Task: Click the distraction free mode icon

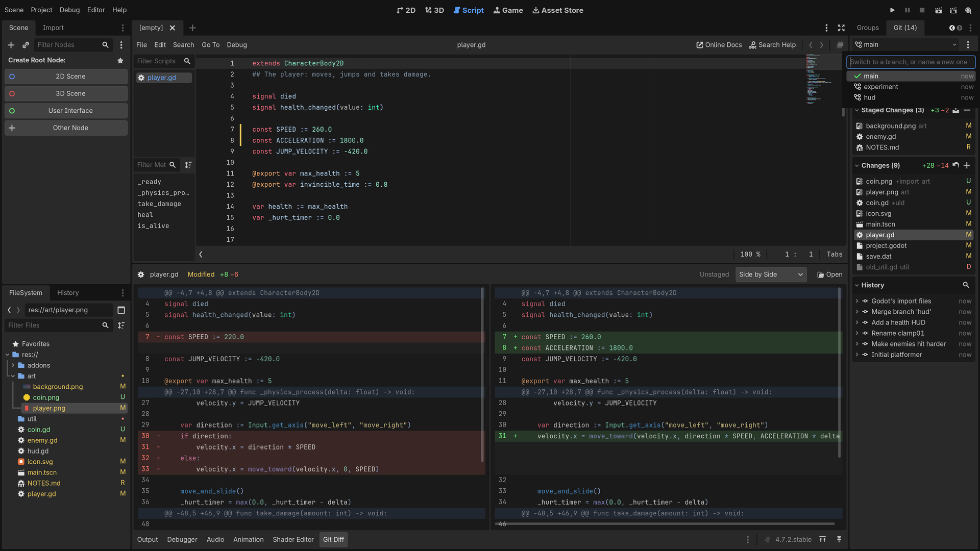Action: [x=841, y=28]
